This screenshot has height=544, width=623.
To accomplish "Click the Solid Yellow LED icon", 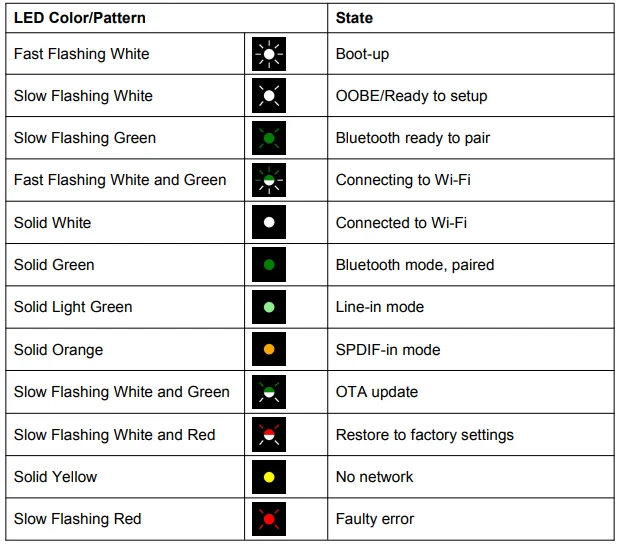I will click(268, 477).
